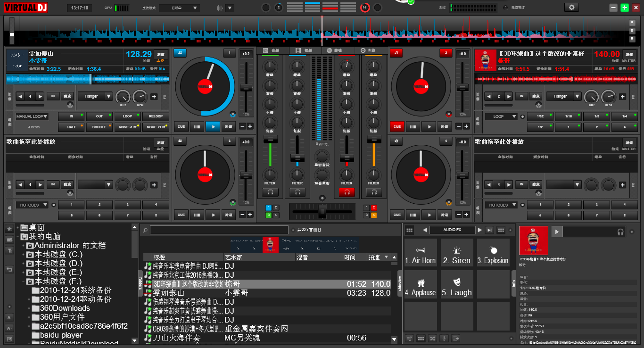Trigger the Air Horn sampler pad
The image size is (644, 348).
tap(420, 252)
